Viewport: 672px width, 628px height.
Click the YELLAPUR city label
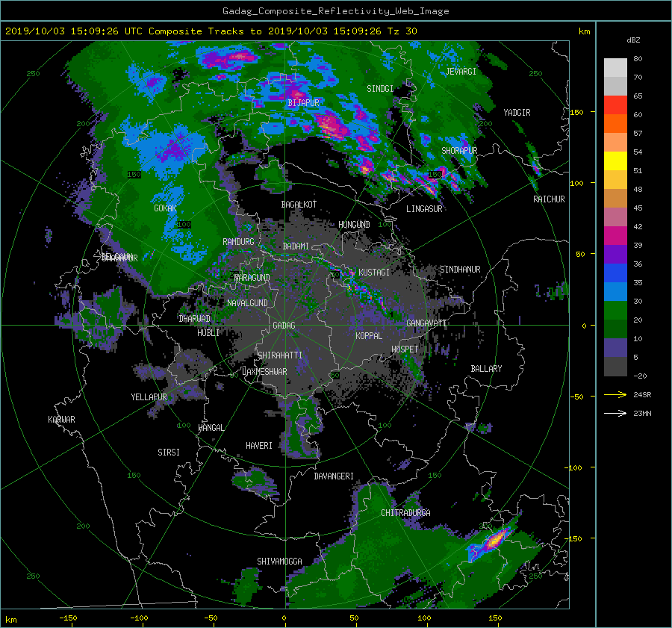tap(149, 397)
